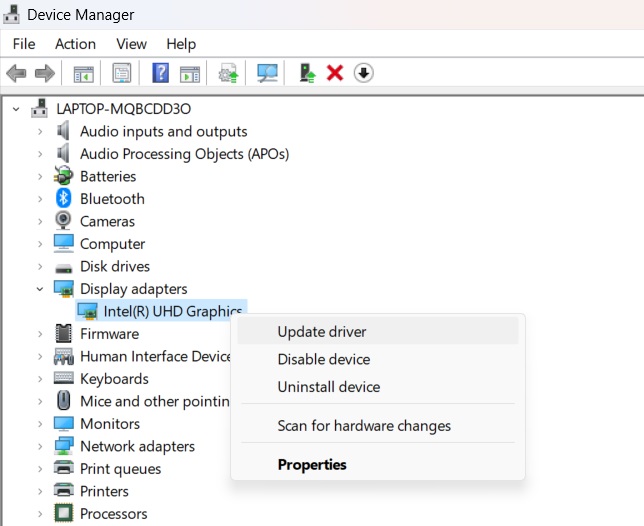Expand the Processors category chevron
Viewport: 644px width, 526px height.
click(40, 514)
